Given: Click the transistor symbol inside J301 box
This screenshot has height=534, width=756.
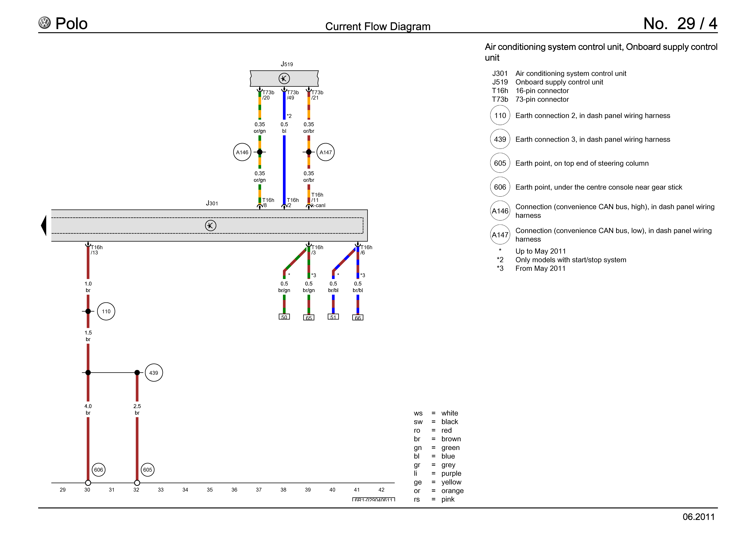Looking at the screenshot, I should 210,225.
